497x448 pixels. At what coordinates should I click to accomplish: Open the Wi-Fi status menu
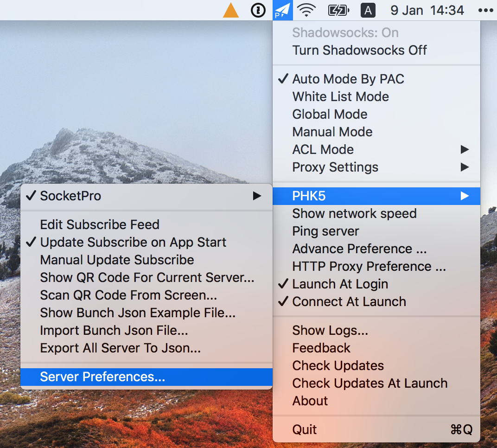(306, 11)
